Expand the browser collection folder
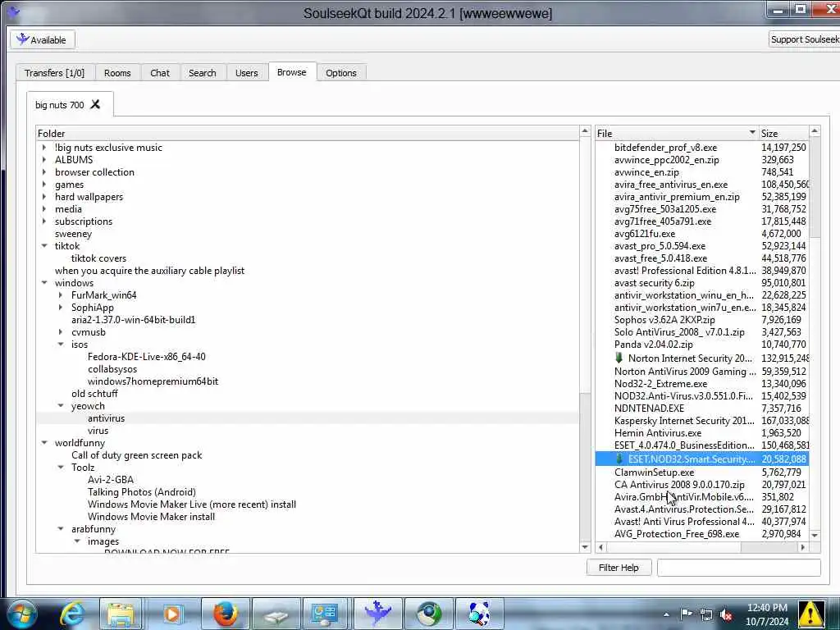Screen dimensions: 840x630 pyautogui.click(x=44, y=172)
